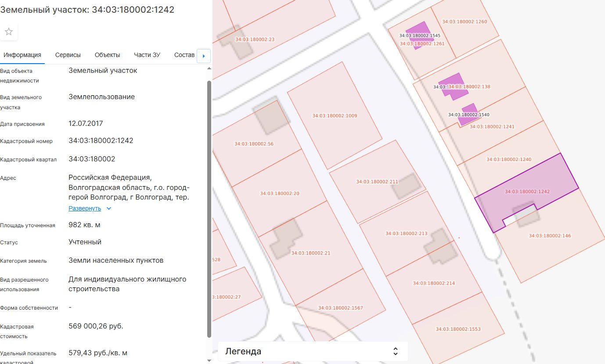The width and height of the screenshot is (605, 364).
Task: Click the Легенда expand/collapse arrows icon
Action: (x=395, y=351)
